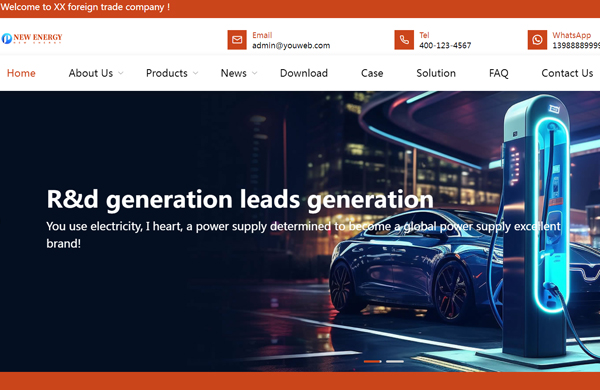The width and height of the screenshot is (600, 390).
Task: Click the WhatsApp icon in header
Action: [x=537, y=40]
